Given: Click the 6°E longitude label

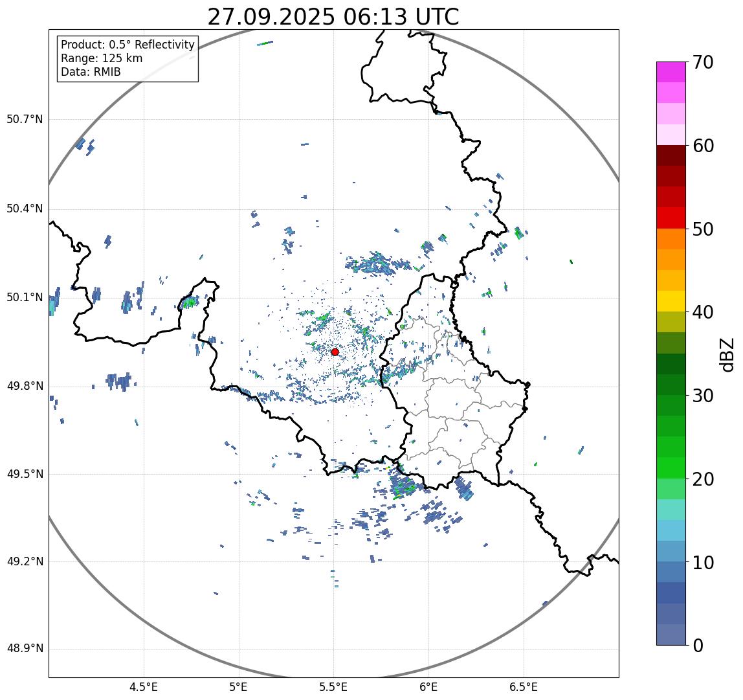Looking at the screenshot, I should point(429,688).
